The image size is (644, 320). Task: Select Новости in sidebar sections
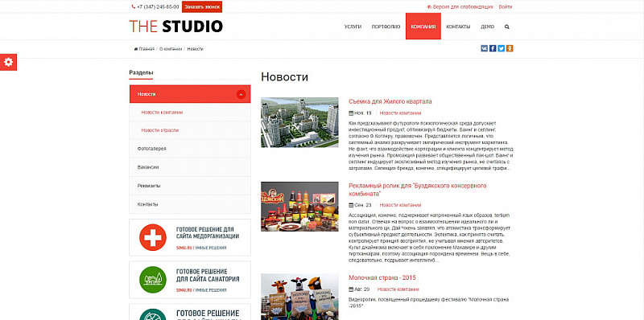point(190,94)
